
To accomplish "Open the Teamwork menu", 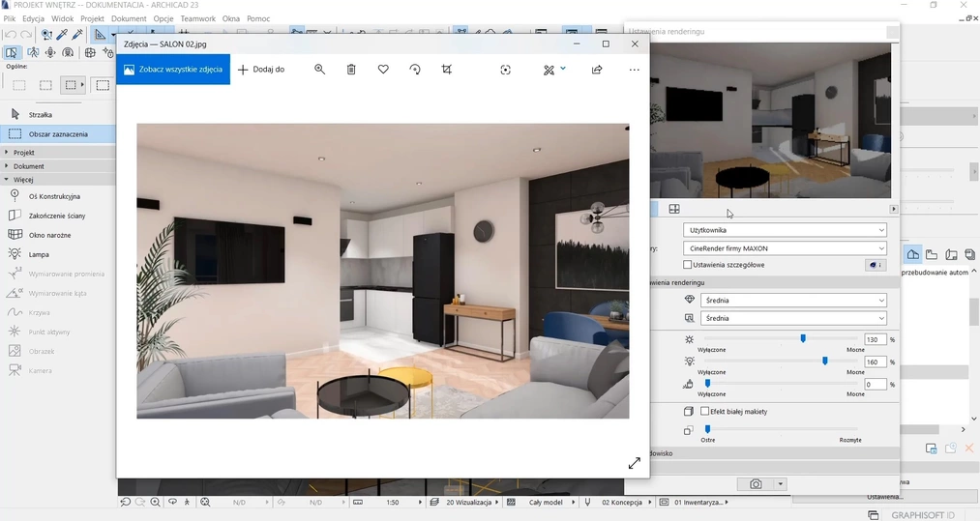I will [198, 18].
